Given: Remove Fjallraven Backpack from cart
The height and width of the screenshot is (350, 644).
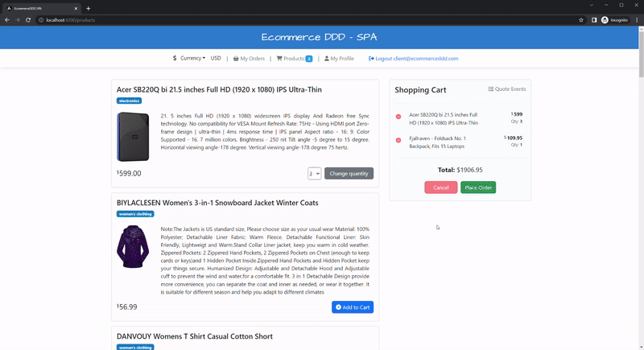Looking at the screenshot, I should point(398,140).
